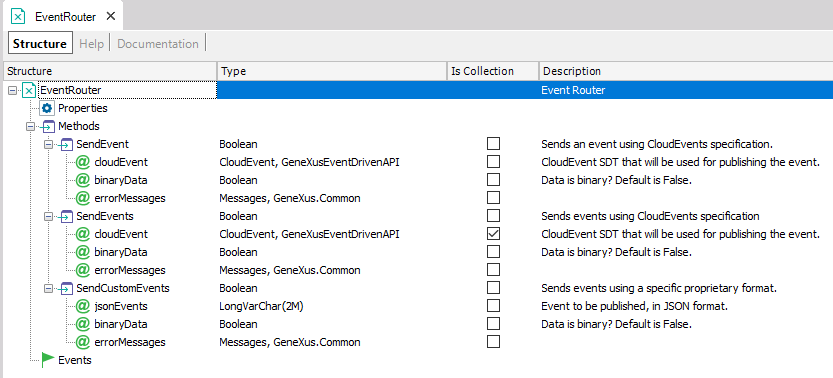This screenshot has height=378, width=833.
Task: Click the EventRouter tab file icon
Action: pyautogui.click(x=19, y=16)
